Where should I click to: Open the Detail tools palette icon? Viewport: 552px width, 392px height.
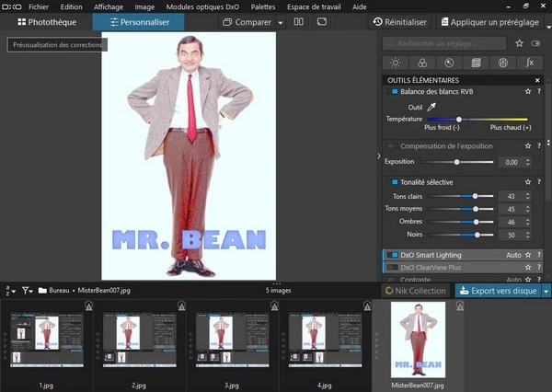pyautogui.click(x=449, y=63)
